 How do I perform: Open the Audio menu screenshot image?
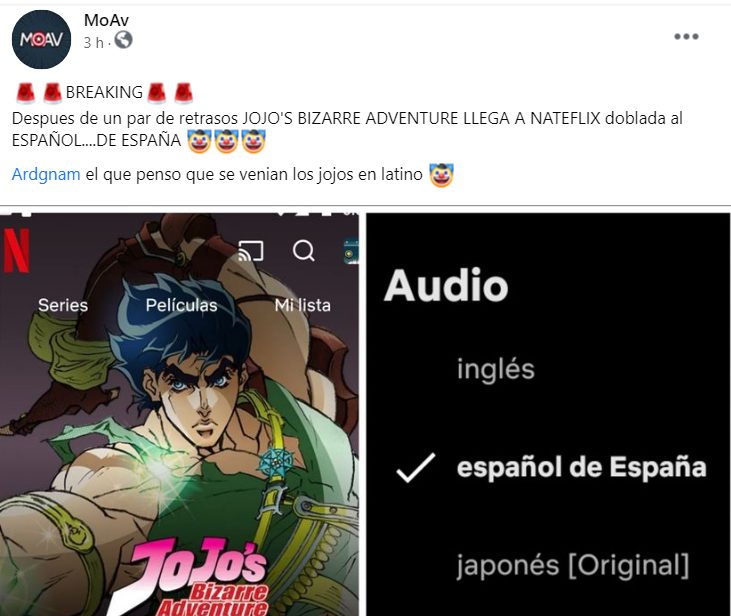point(548,414)
